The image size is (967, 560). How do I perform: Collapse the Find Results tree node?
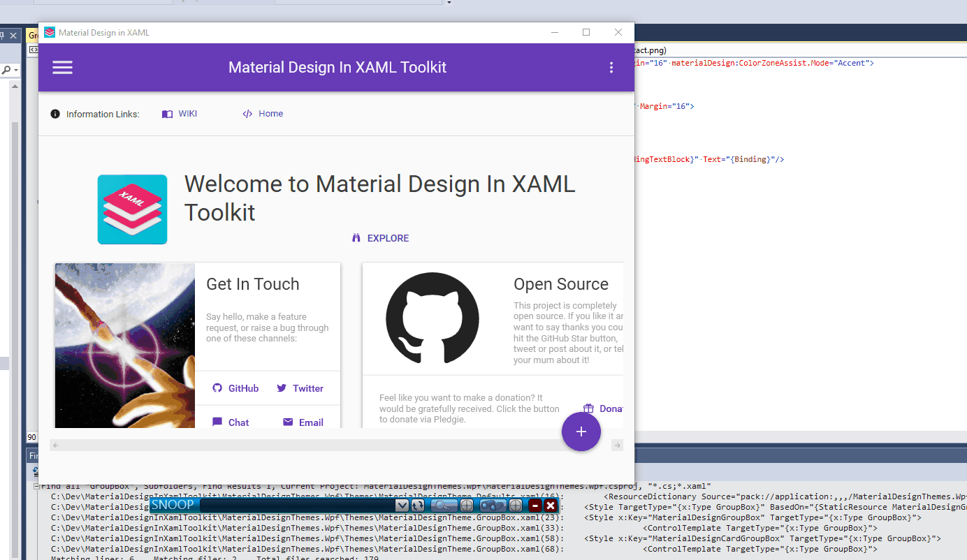tap(36, 487)
